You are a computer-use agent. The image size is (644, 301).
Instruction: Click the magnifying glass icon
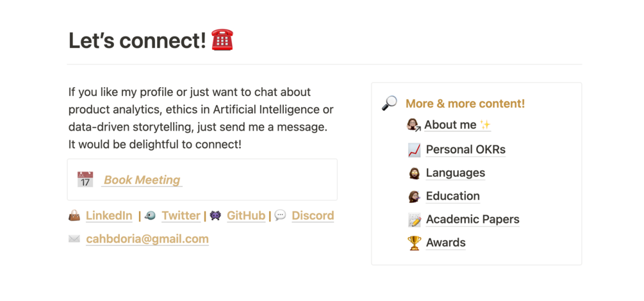(389, 103)
